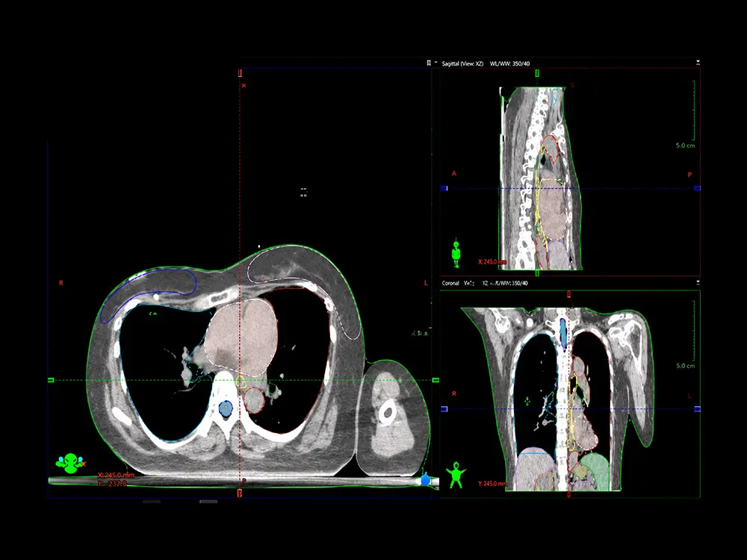Click the sagittal "WL/WW: 350/40" window level readout
The image size is (747, 560).
(x=509, y=63)
